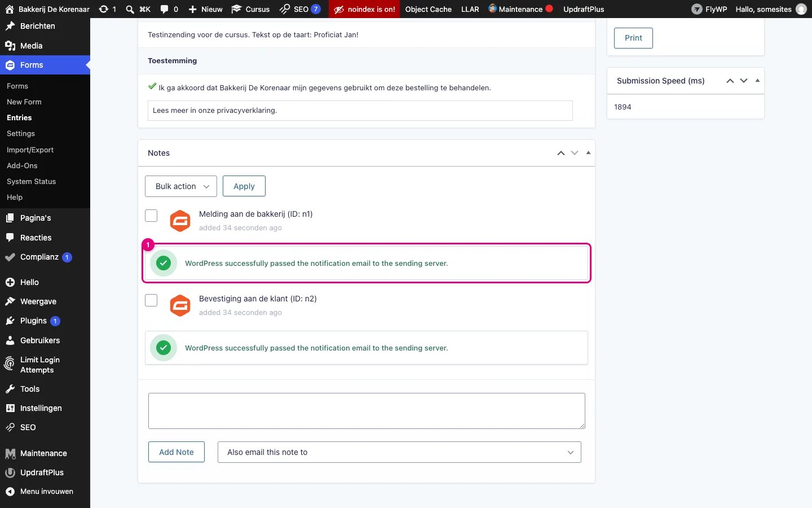The width and height of the screenshot is (812, 508).
Task: Click the Bakkerij De Korenaar home icon
Action: pos(10,9)
